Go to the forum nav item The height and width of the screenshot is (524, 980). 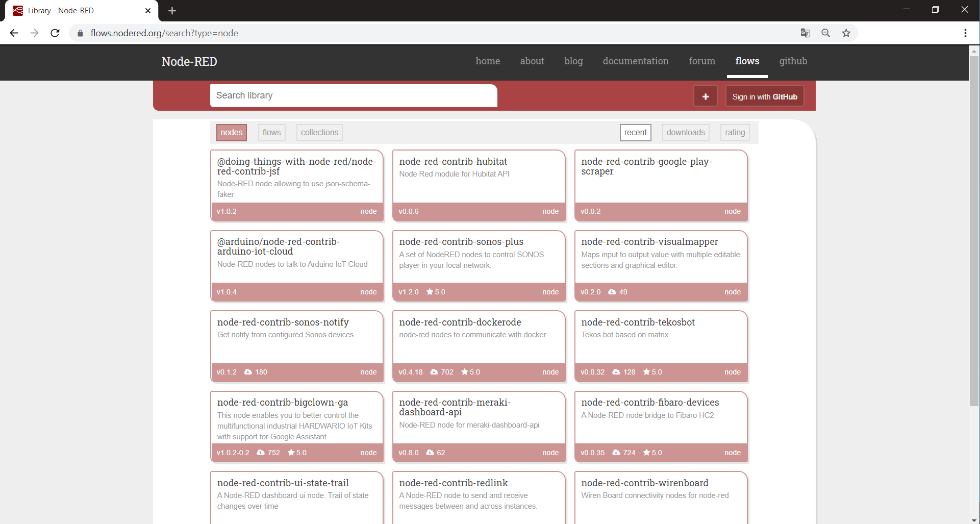(701, 61)
